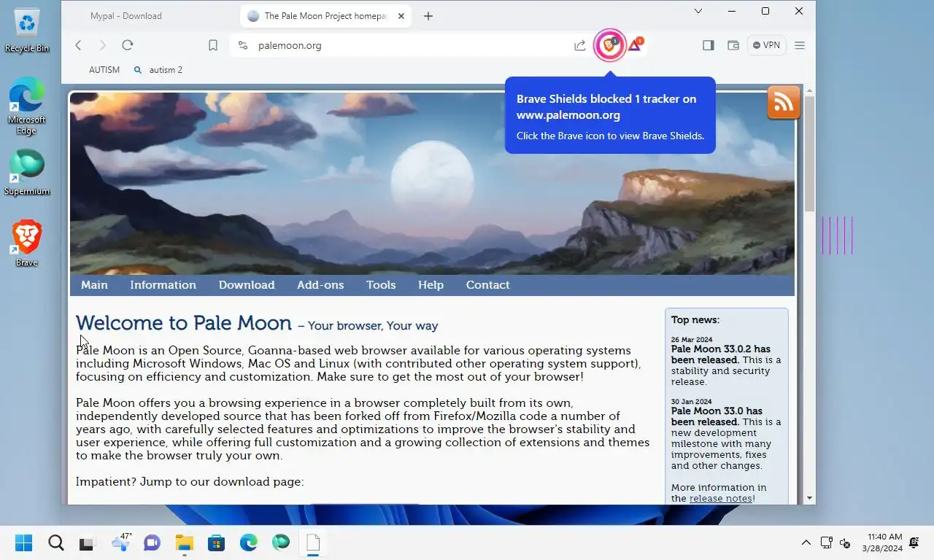934x560 pixels.
Task: Click the page scrollbar down arrow
Action: click(809, 498)
